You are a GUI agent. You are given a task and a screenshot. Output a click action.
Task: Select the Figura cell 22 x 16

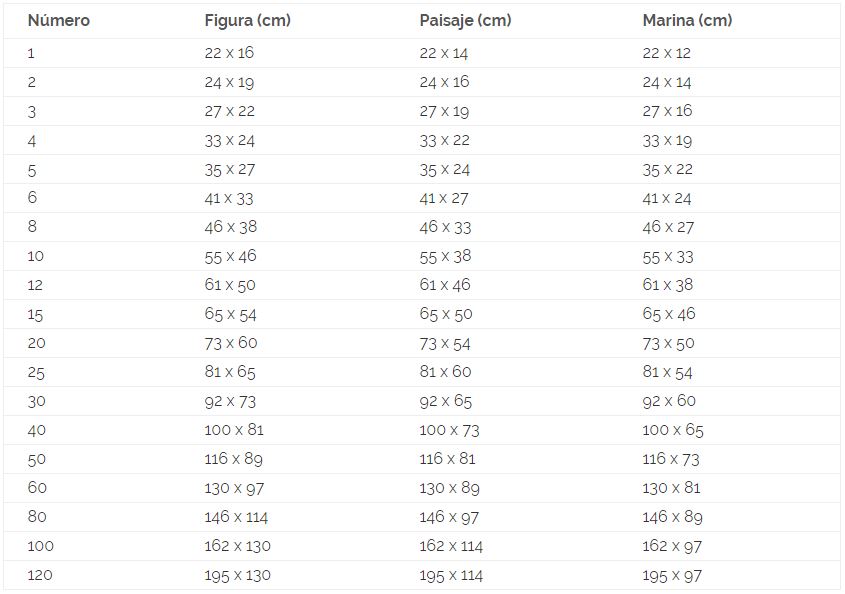pyautogui.click(x=229, y=53)
